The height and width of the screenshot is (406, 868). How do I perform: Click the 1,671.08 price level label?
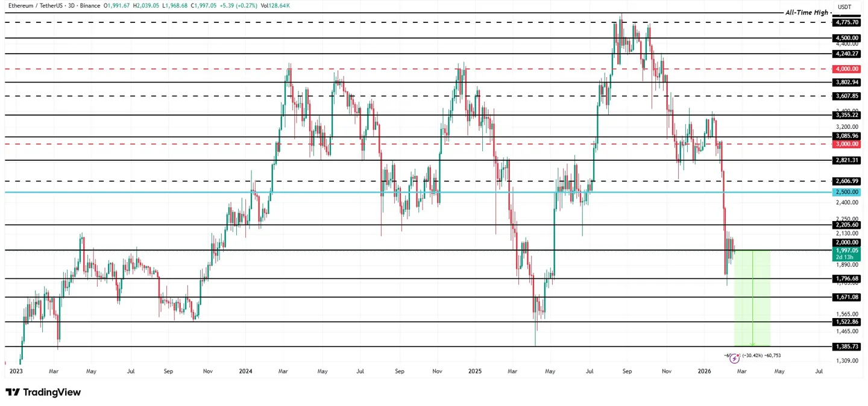847,298
